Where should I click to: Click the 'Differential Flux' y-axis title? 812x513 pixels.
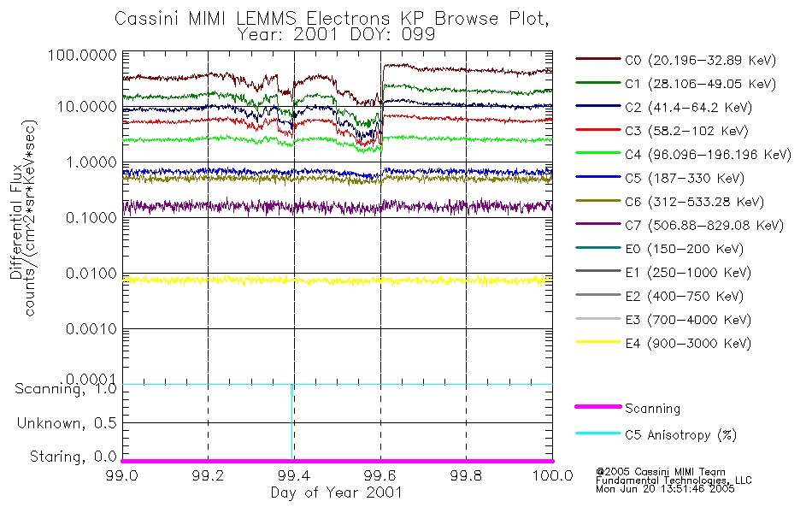[x=15, y=221]
